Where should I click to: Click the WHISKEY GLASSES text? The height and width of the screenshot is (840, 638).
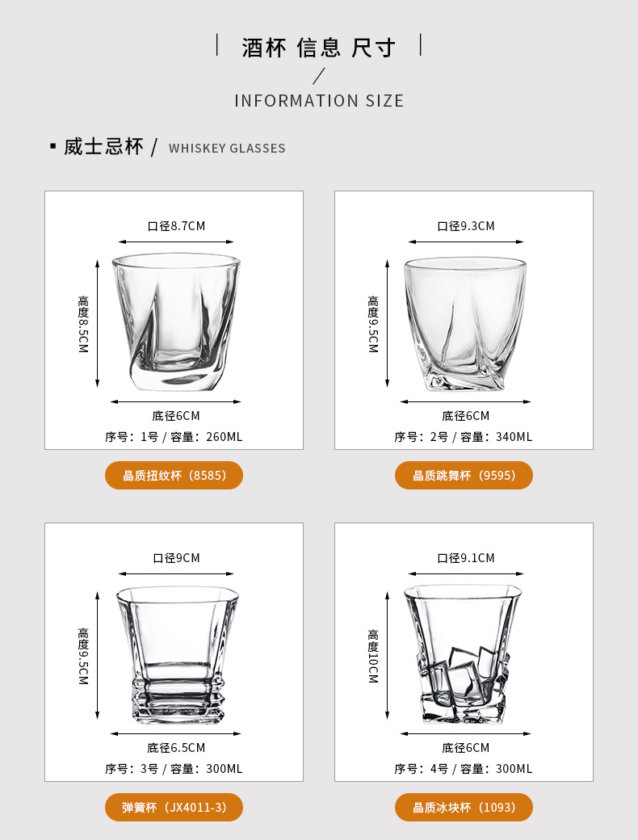tap(227, 149)
